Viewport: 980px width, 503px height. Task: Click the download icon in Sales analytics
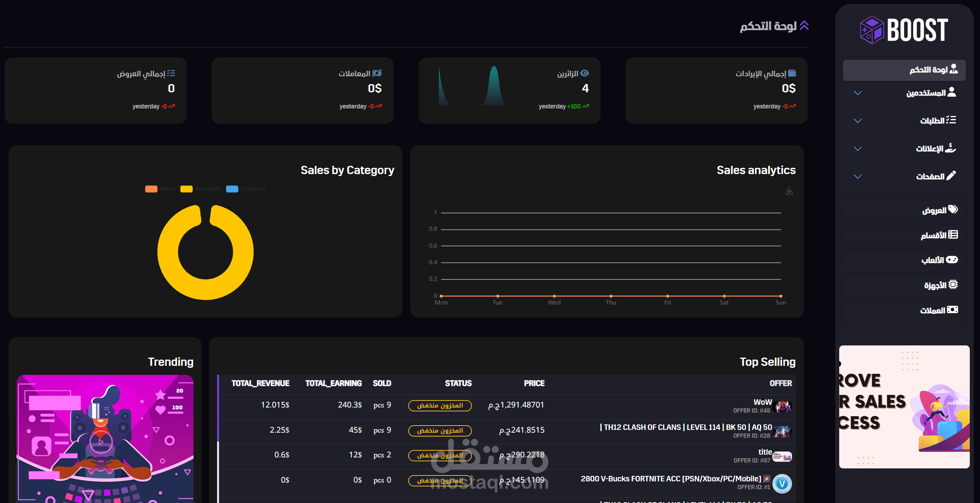[x=789, y=191]
